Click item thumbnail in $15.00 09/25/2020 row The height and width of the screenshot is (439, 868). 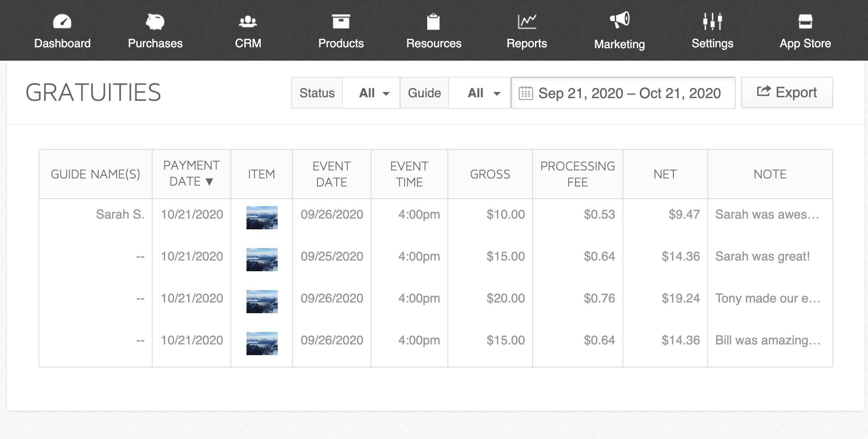(x=262, y=260)
